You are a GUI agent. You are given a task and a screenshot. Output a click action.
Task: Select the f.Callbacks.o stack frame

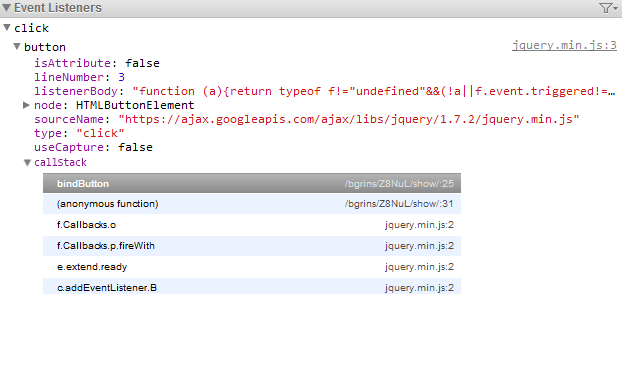pyautogui.click(x=252, y=225)
